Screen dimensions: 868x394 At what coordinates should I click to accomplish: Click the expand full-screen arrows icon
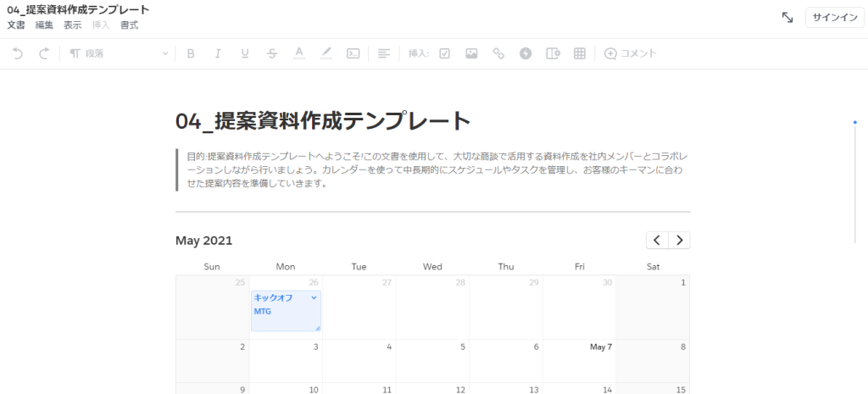coord(787,18)
